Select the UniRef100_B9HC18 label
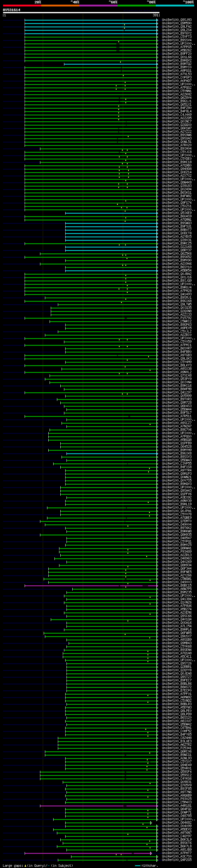The width and height of the screenshot is (197, 868). coord(177,162)
